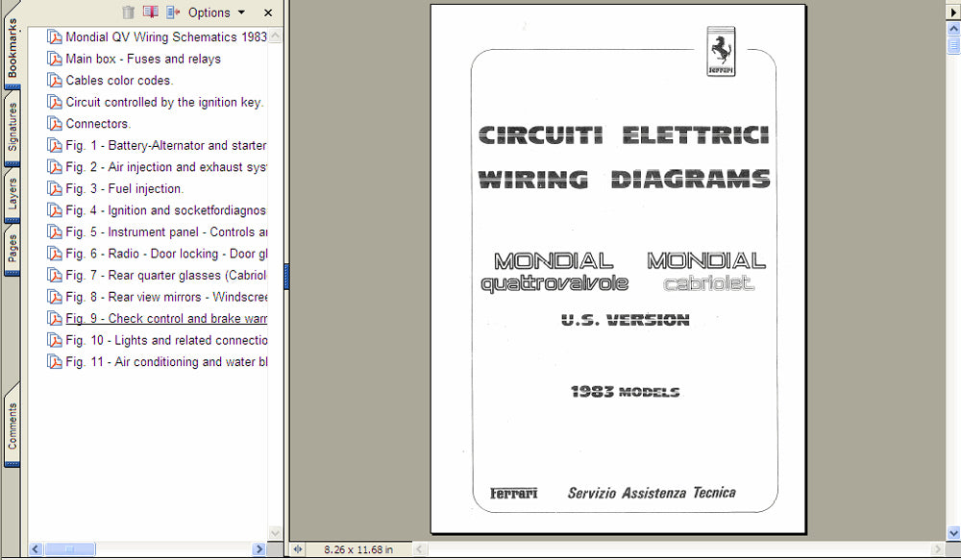Click 1983 MODELS text on the page
This screenshot has width=961, height=560.
(x=625, y=392)
